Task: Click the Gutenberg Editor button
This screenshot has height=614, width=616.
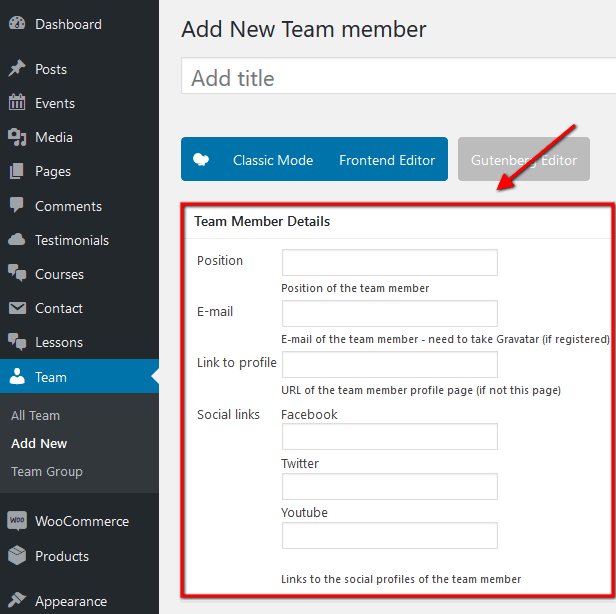Action: [524, 159]
